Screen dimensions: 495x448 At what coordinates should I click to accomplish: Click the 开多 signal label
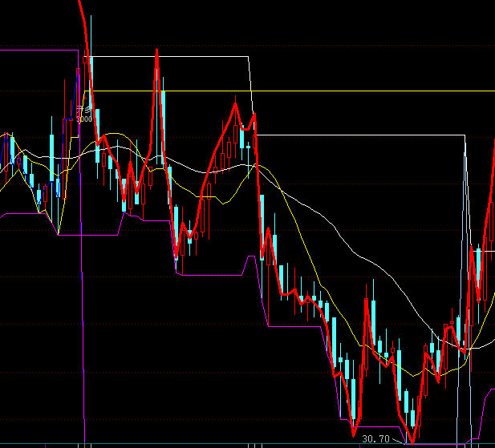coord(84,110)
